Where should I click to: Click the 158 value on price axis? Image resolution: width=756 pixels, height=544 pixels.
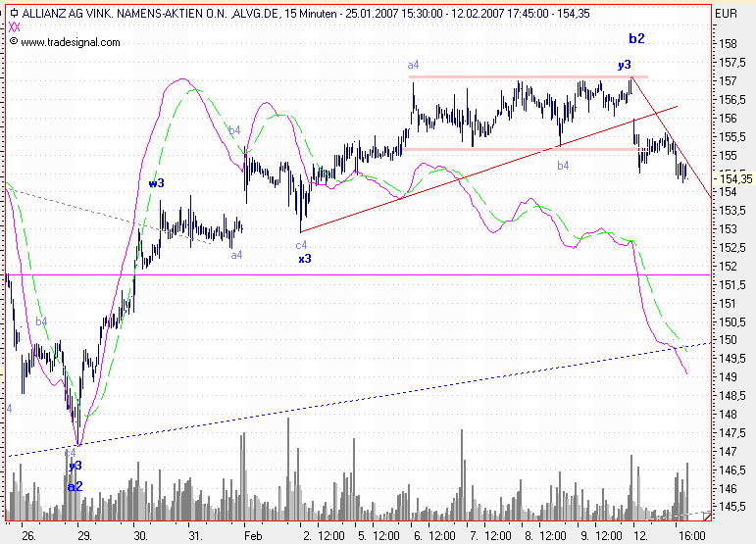pos(728,45)
